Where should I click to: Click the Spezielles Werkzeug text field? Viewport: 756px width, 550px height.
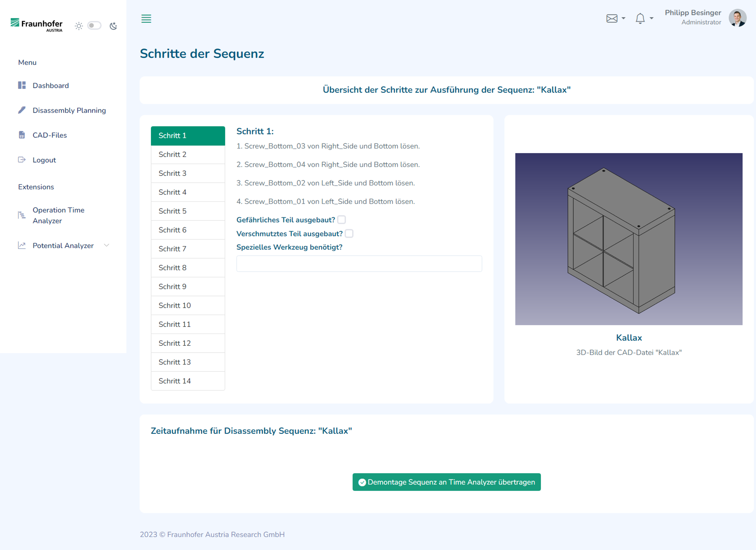point(359,264)
